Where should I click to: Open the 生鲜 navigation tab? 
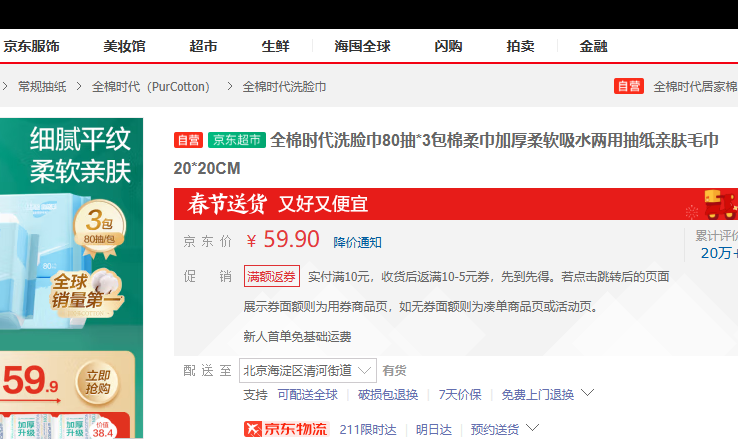coord(275,46)
